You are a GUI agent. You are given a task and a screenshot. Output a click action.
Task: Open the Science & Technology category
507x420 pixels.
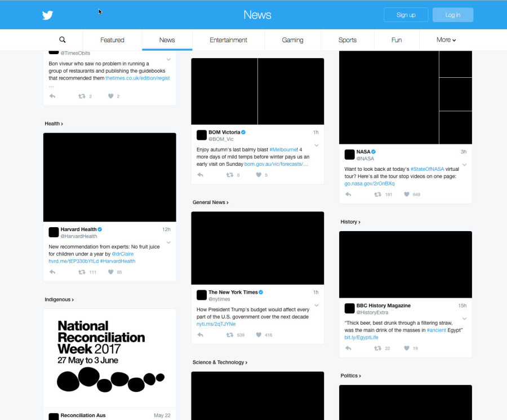click(x=220, y=362)
